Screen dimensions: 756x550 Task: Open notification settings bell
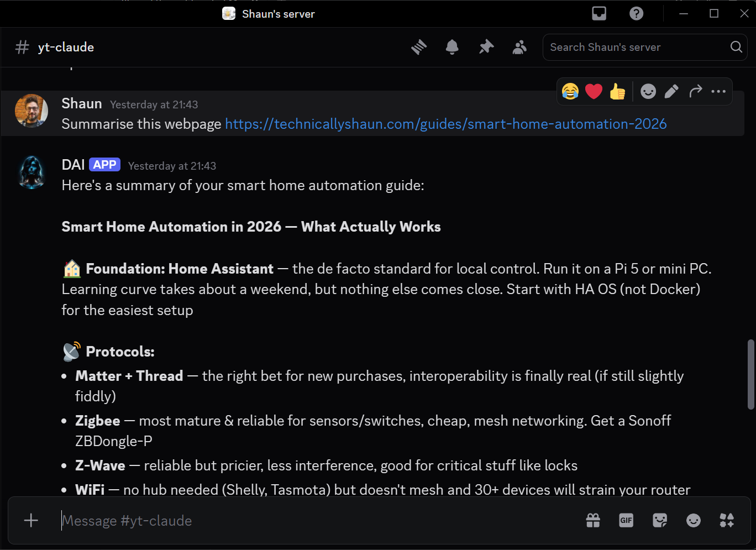[452, 47]
